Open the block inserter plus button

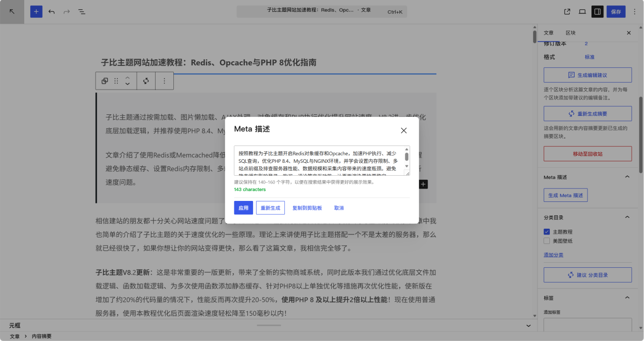(x=36, y=12)
